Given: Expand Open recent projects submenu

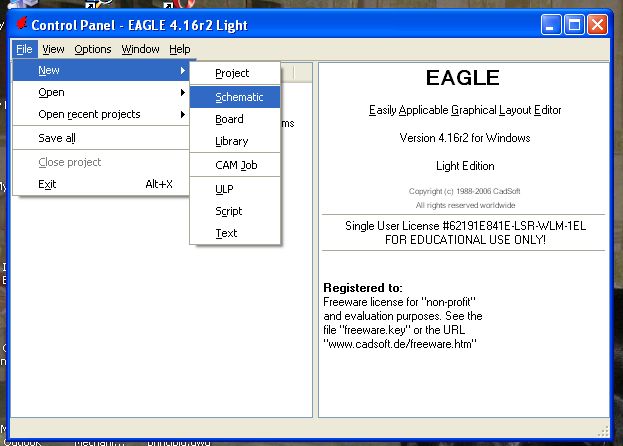Looking at the screenshot, I should pos(101,114).
